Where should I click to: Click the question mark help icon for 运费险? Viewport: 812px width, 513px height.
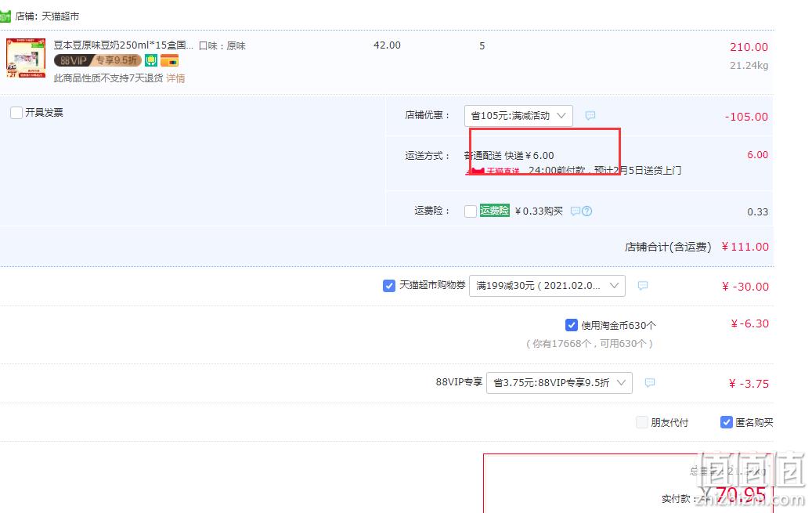pyautogui.click(x=586, y=211)
